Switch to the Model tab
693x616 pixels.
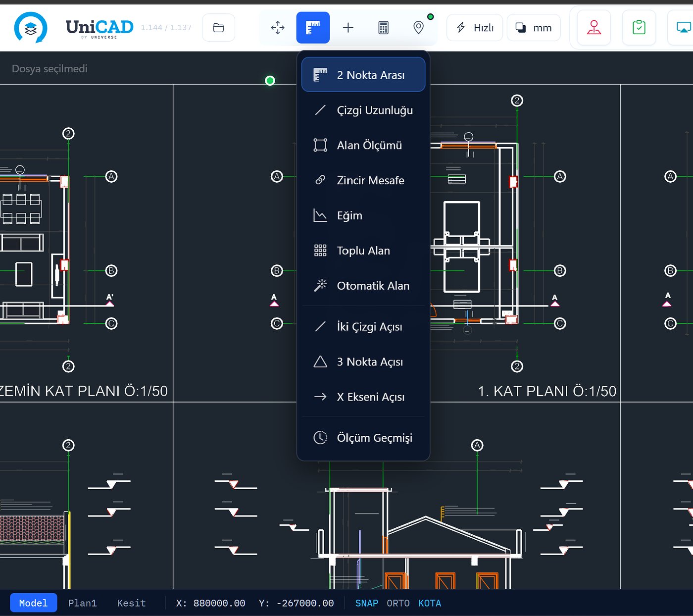[33, 603]
